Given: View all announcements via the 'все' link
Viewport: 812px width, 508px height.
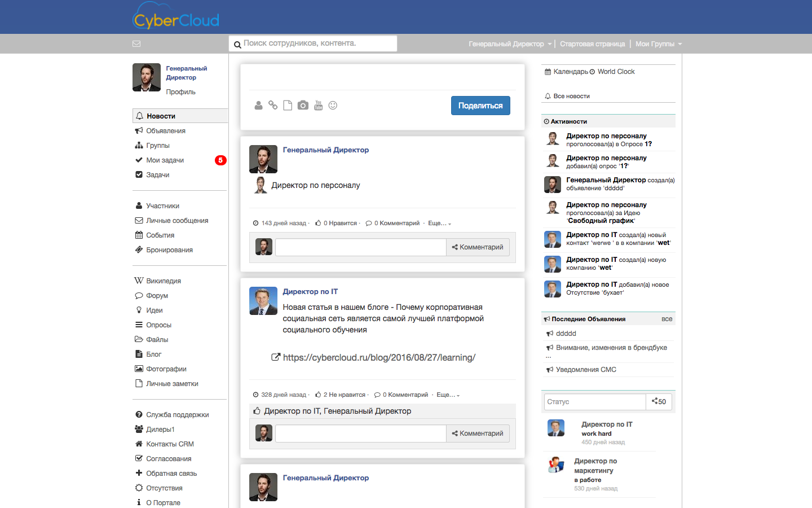Looking at the screenshot, I should point(667,319).
